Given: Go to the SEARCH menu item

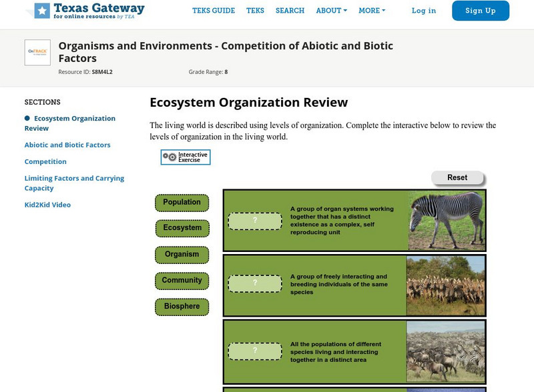Looking at the screenshot, I should 290,11.
